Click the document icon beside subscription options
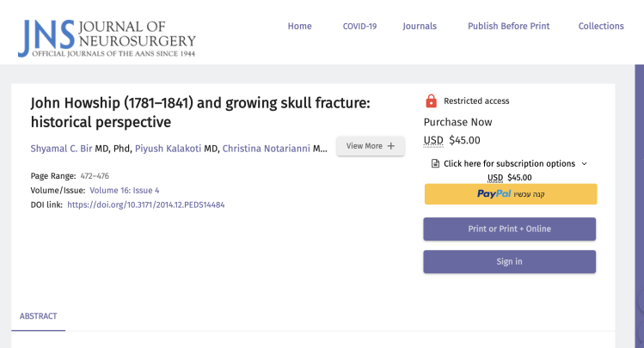644x348 pixels. pyautogui.click(x=435, y=163)
